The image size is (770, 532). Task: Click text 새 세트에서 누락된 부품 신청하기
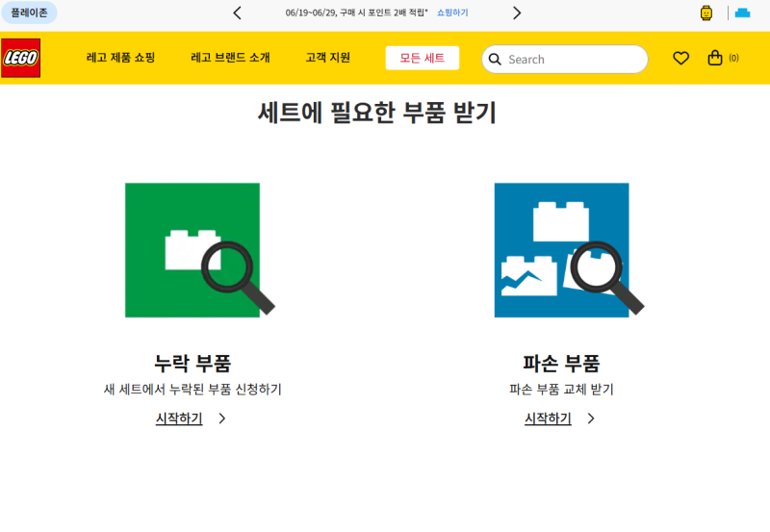click(192, 390)
